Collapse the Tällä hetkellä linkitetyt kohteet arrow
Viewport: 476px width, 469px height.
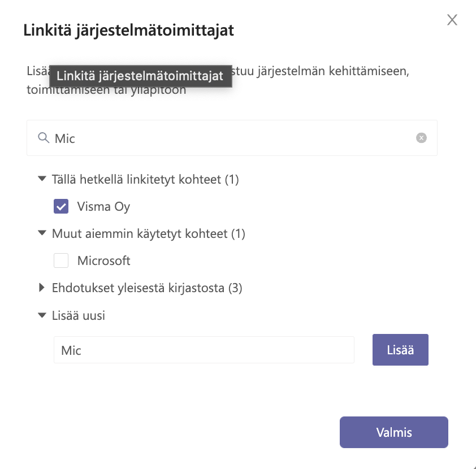[42, 179]
